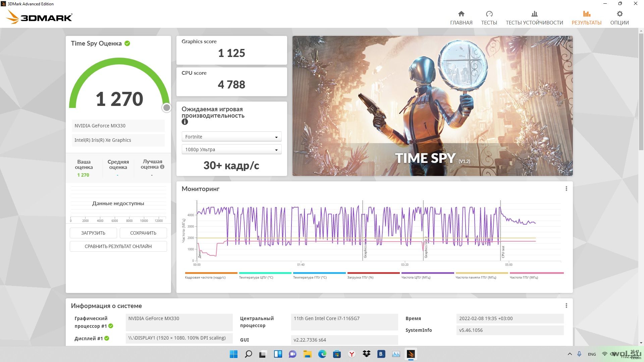Open Teams Chat from the taskbar
Viewport: 644px width, 362px height.
click(292, 354)
